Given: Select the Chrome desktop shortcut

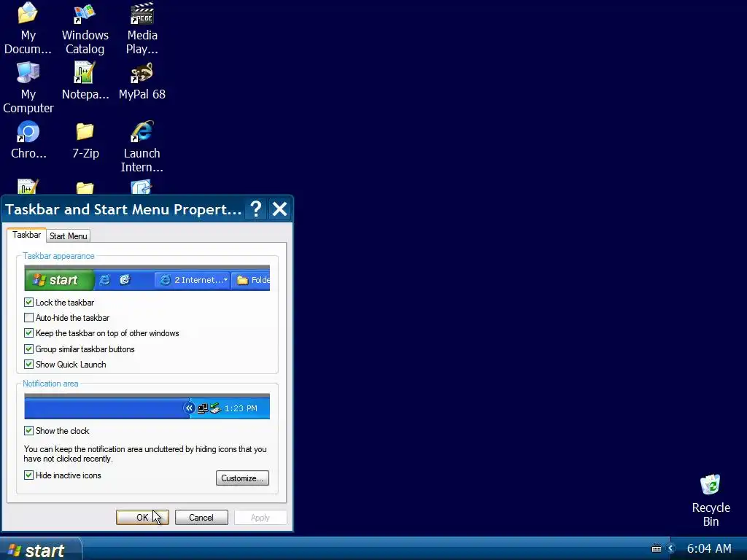Looking at the screenshot, I should pyautogui.click(x=28, y=140).
